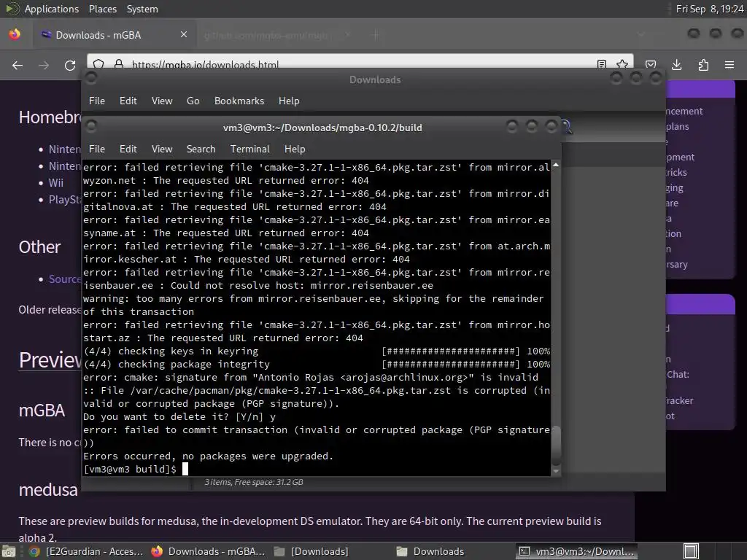The height and width of the screenshot is (560, 747).
Task: Open Places menu in top panel
Action: [x=102, y=9]
